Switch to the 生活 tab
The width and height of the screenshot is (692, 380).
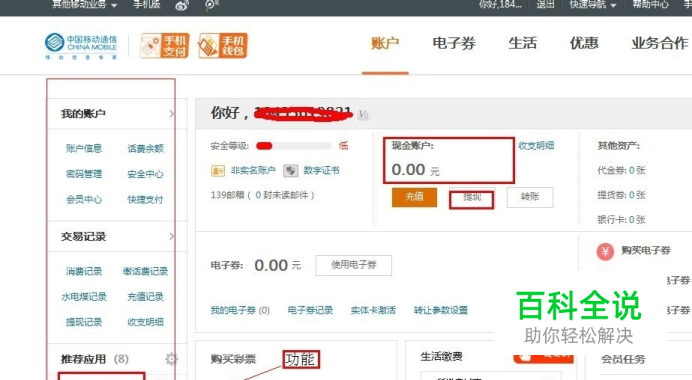(x=523, y=43)
